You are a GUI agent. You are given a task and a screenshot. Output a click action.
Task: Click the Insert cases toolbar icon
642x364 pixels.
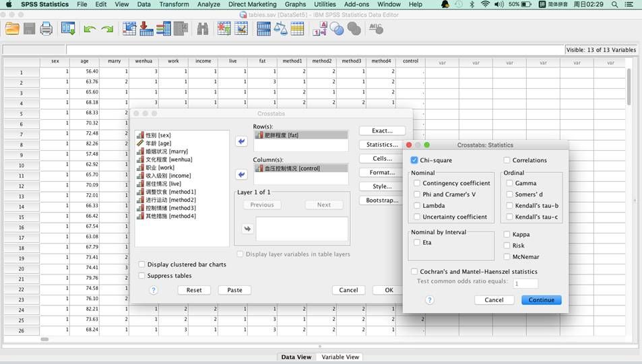click(224, 29)
